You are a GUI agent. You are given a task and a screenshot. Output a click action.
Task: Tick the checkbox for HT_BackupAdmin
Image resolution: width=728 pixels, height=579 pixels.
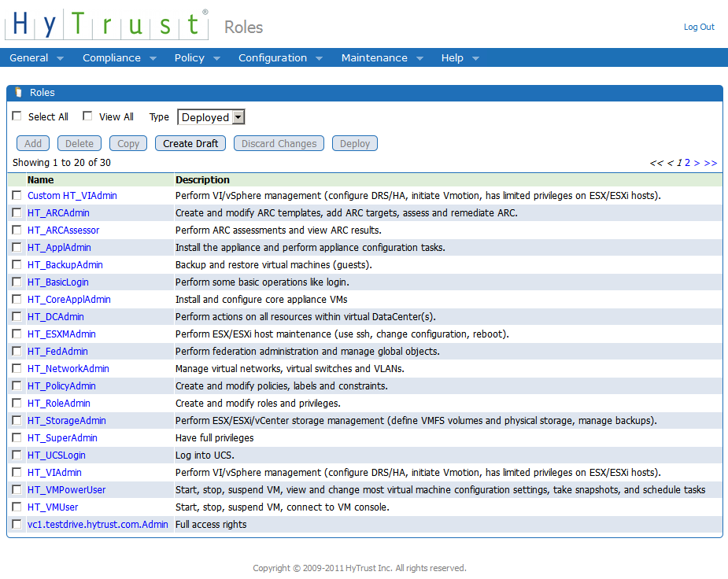point(17,264)
